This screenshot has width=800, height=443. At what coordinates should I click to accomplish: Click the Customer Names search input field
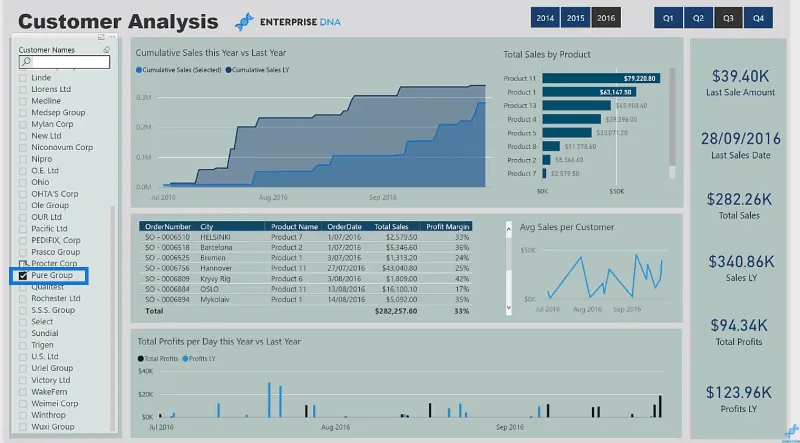click(x=64, y=62)
